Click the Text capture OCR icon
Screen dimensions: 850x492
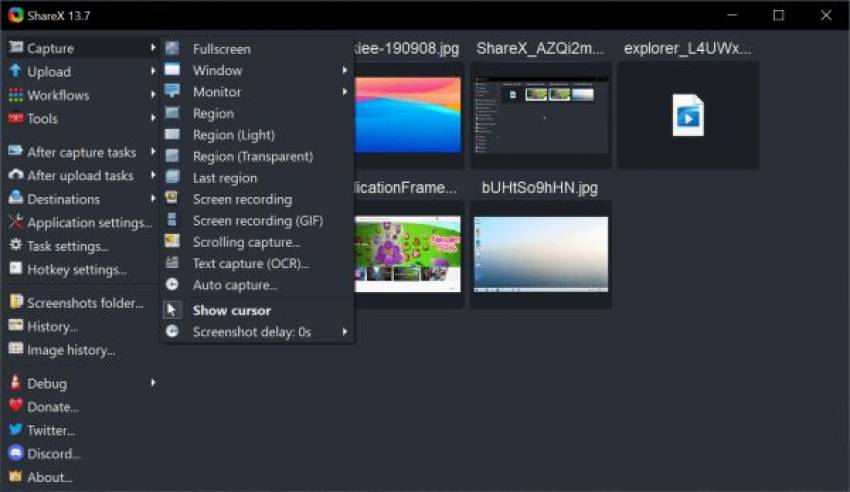point(172,263)
